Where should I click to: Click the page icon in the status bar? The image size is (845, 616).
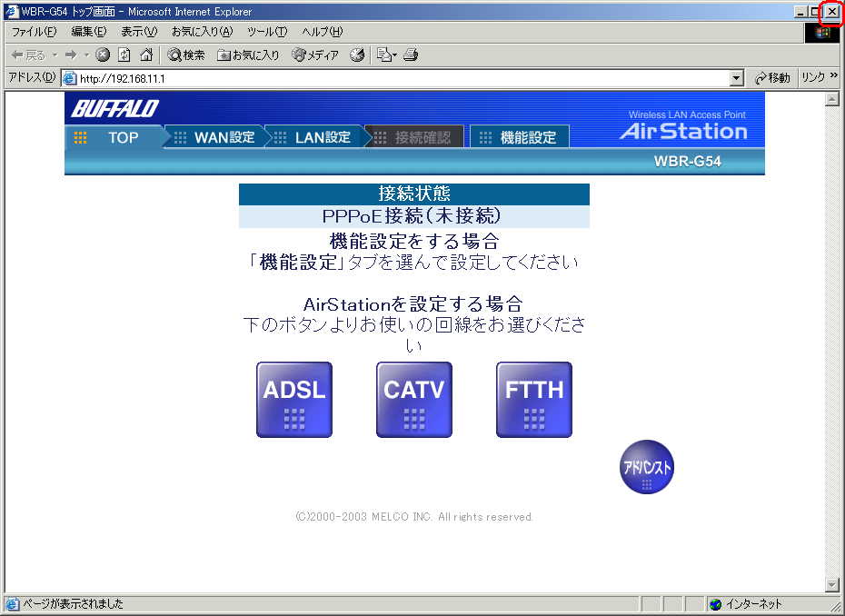click(x=12, y=604)
